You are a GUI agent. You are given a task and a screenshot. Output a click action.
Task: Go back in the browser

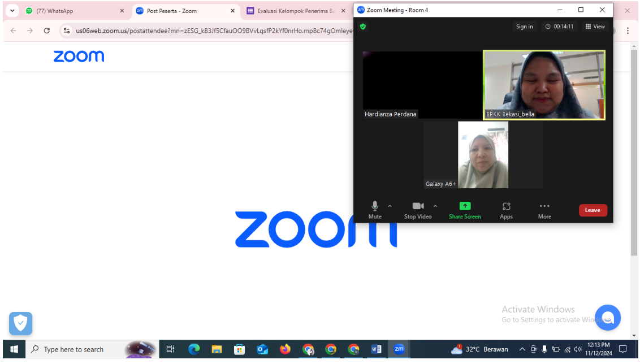point(14,31)
